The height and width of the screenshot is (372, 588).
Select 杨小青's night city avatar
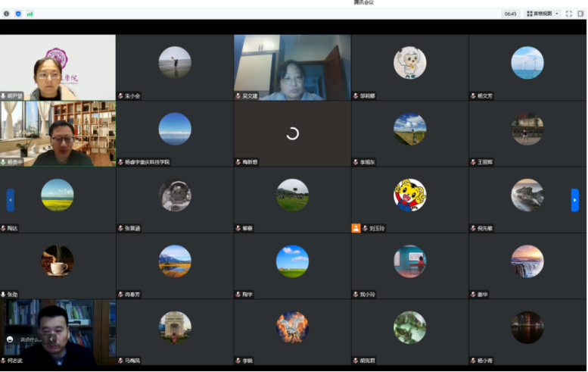pos(527,327)
